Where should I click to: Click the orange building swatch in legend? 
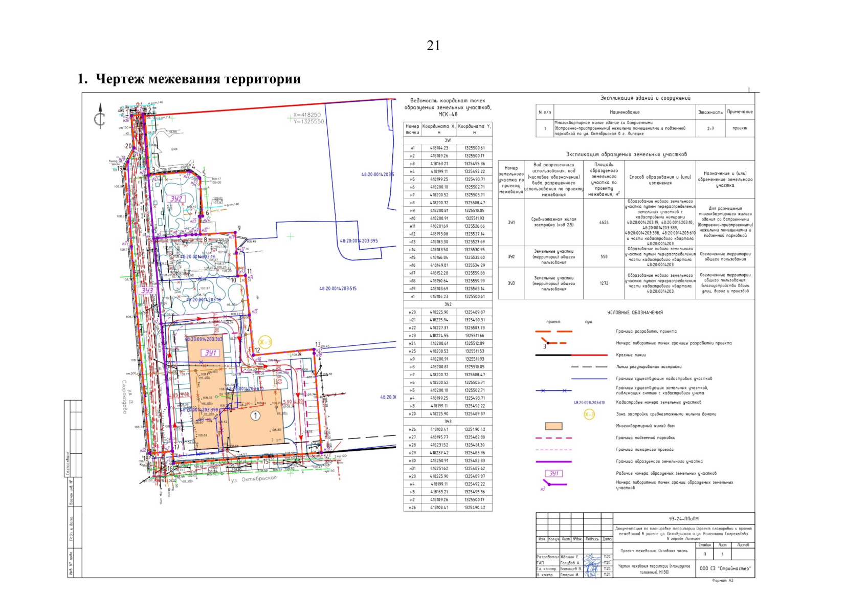click(x=553, y=426)
